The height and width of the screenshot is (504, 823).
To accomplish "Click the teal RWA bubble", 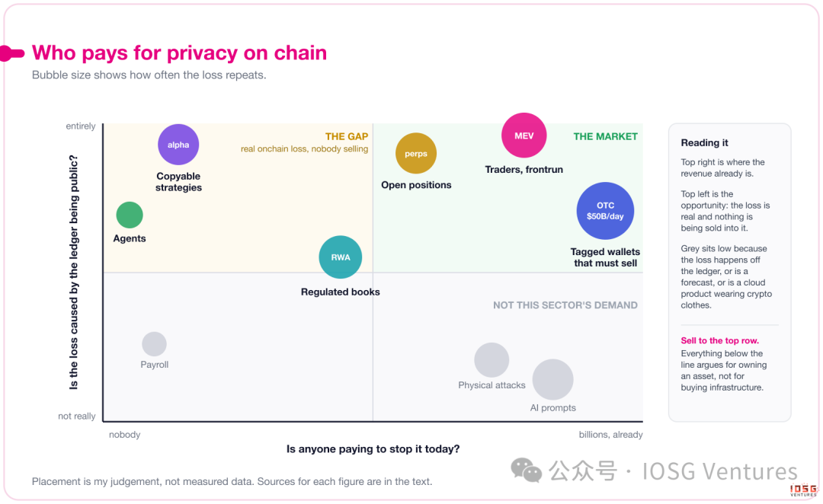I will 341,257.
